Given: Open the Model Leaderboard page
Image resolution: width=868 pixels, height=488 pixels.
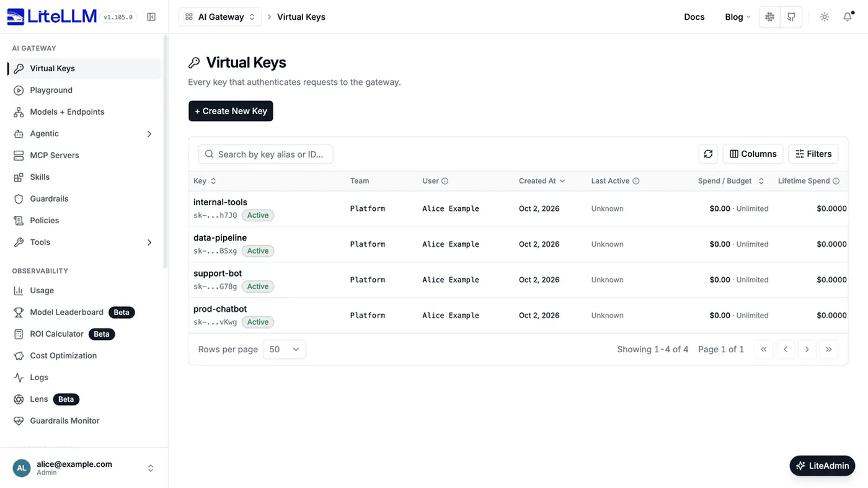Looking at the screenshot, I should click(84, 312).
